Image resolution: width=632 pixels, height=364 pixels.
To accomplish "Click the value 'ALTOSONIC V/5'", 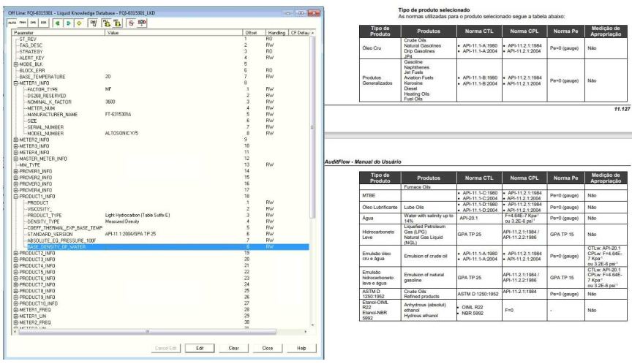I will pos(121,133).
